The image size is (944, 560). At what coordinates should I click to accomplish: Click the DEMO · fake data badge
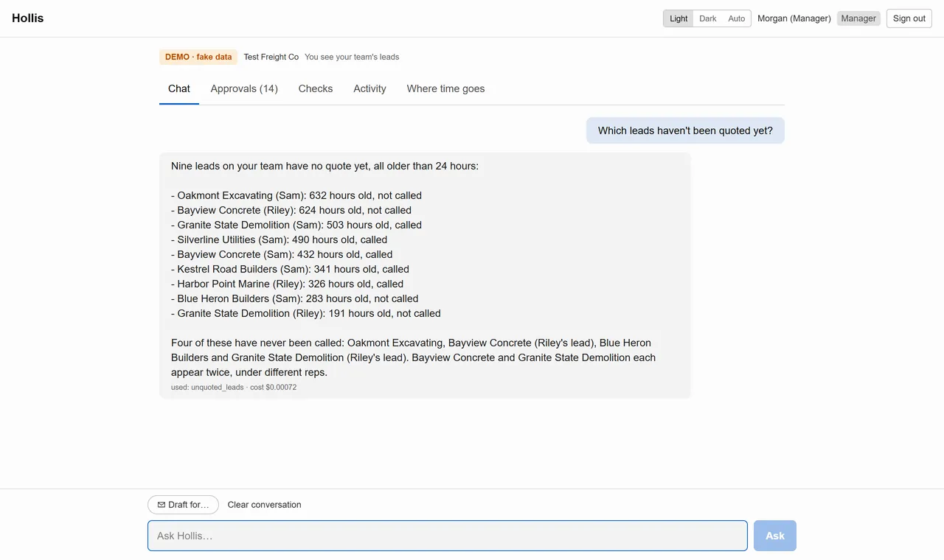(198, 57)
